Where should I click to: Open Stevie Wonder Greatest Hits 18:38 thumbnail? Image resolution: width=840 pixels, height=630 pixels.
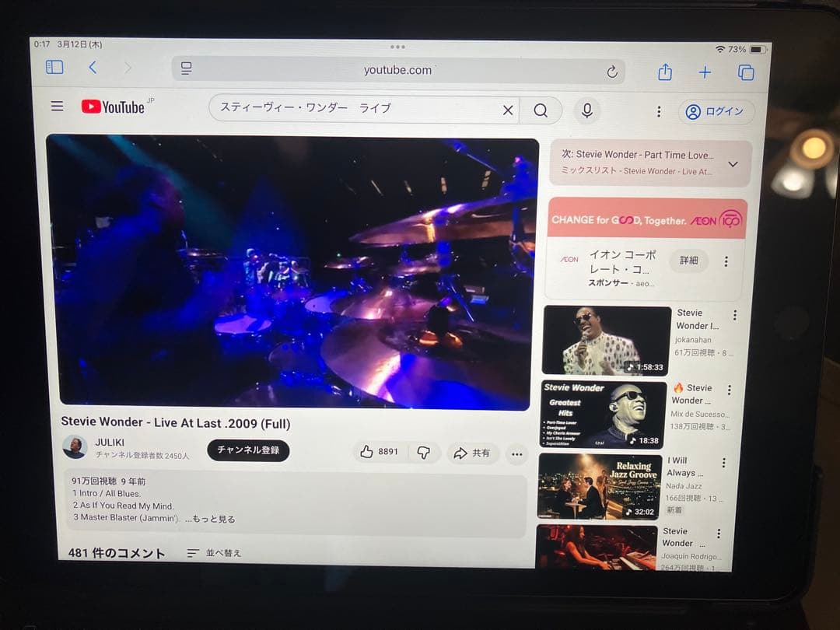(x=604, y=415)
